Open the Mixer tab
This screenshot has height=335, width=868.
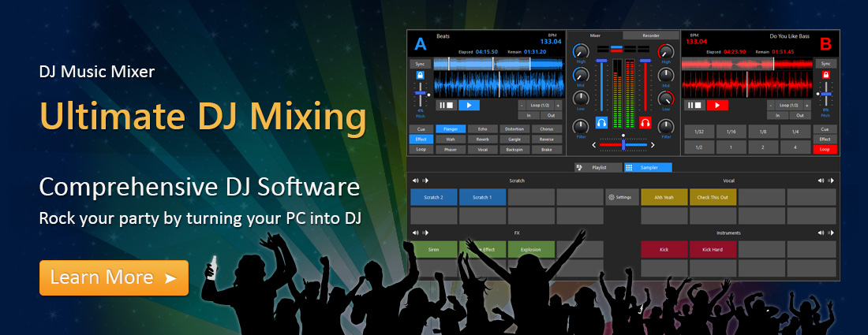(x=595, y=35)
